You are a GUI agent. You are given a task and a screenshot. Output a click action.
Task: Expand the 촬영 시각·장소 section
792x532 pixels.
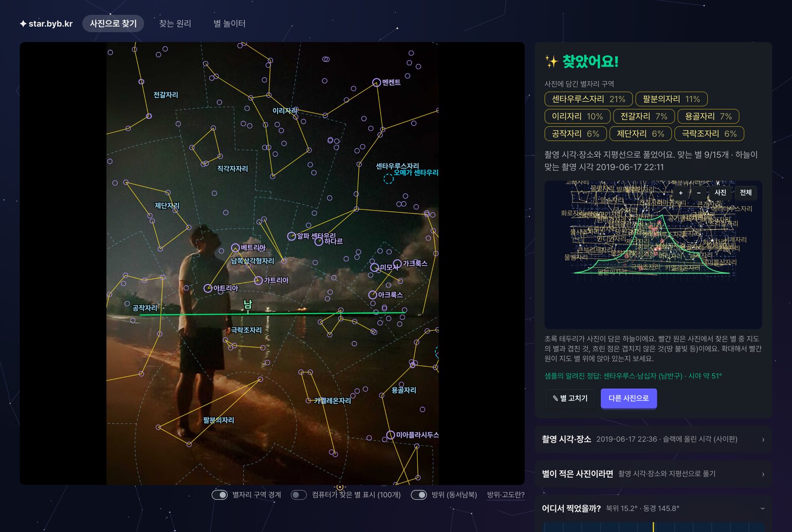coord(653,439)
